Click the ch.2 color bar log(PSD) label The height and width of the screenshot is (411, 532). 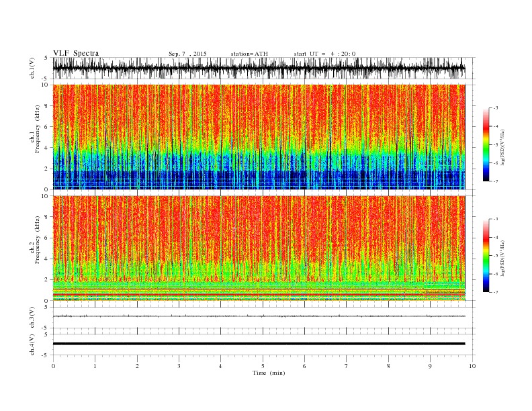coord(503,259)
